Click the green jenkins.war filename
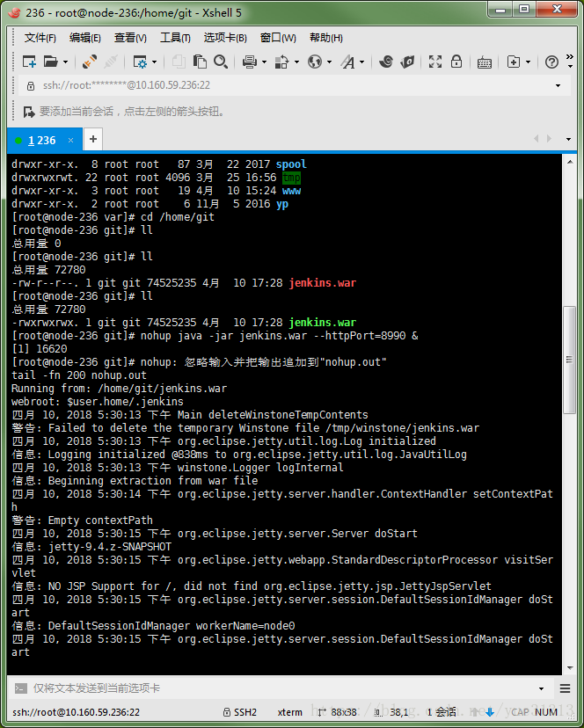The height and width of the screenshot is (728, 584). (x=323, y=322)
